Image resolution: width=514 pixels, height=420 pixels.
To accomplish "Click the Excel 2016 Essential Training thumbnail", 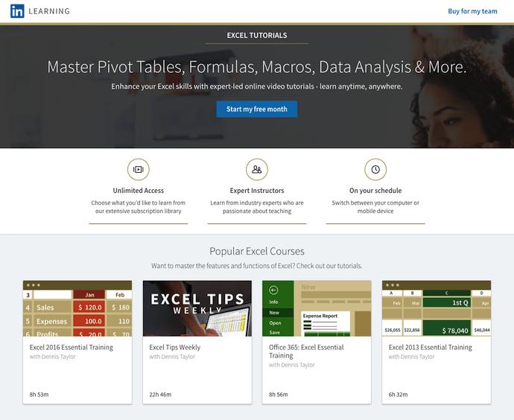I will coord(77,308).
